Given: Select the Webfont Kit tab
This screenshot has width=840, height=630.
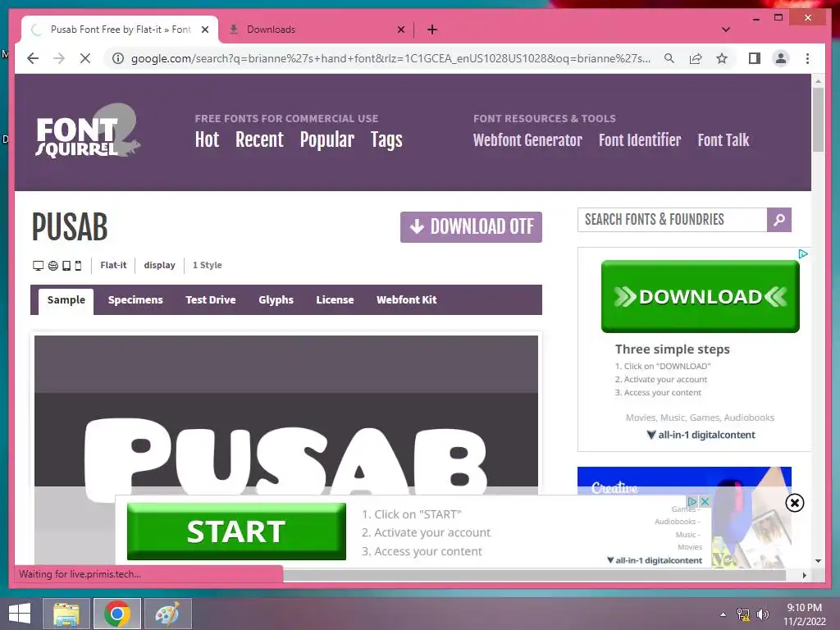Looking at the screenshot, I should [407, 300].
